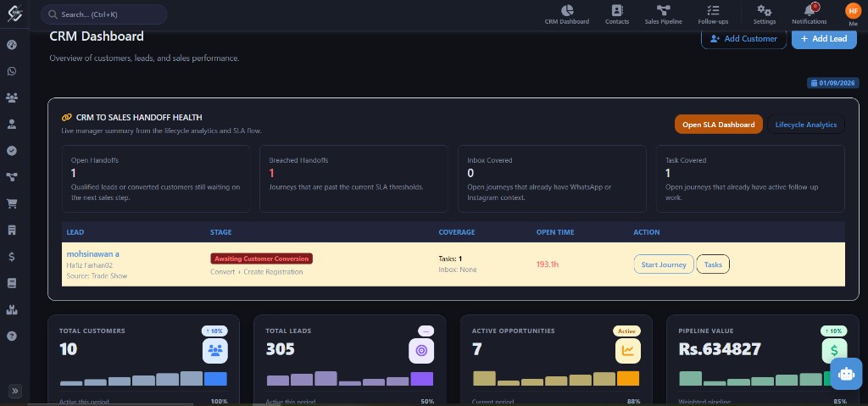Click the Total Customers people icon
The height and width of the screenshot is (406, 868).
215,351
